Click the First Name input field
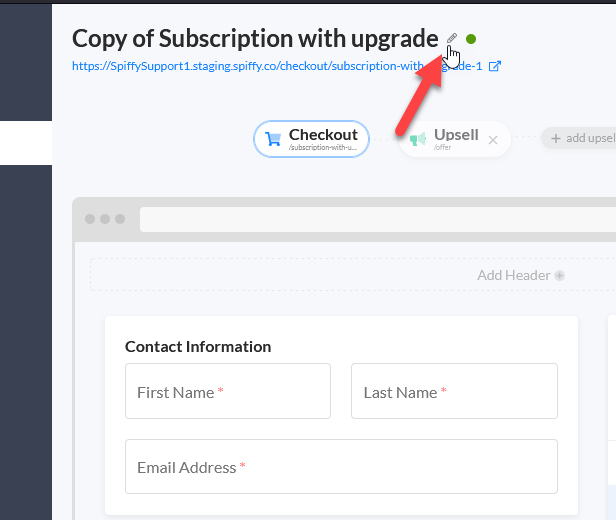 [228, 391]
